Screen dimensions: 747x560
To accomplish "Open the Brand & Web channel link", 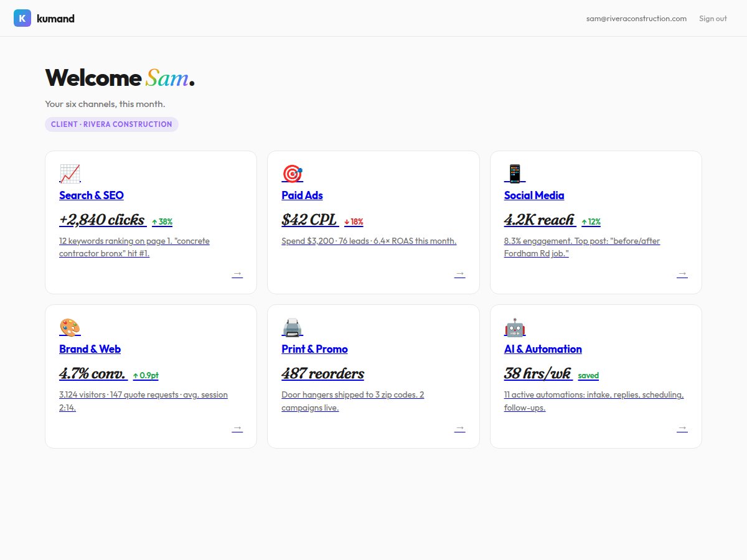I will click(x=90, y=349).
